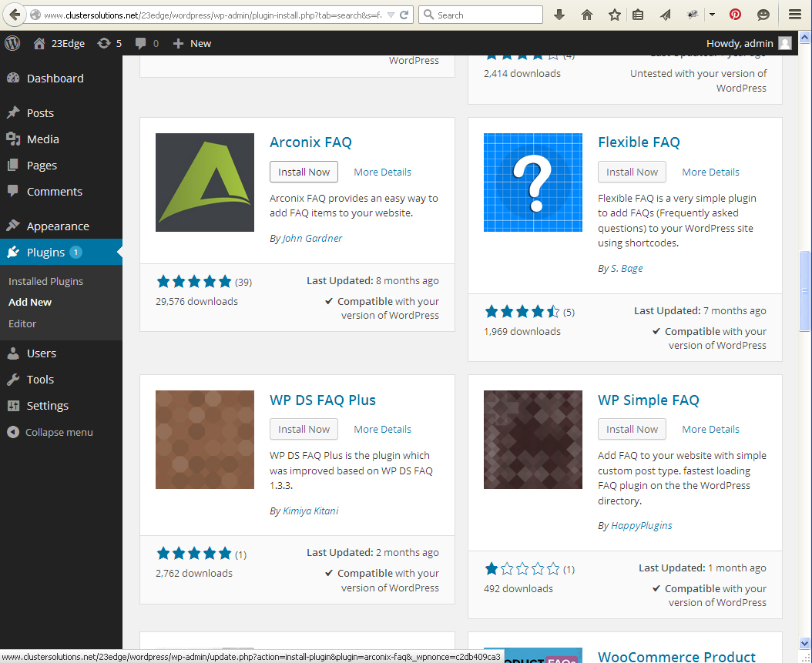
Task: Open URL history dropdown in address bar
Action: (x=391, y=15)
